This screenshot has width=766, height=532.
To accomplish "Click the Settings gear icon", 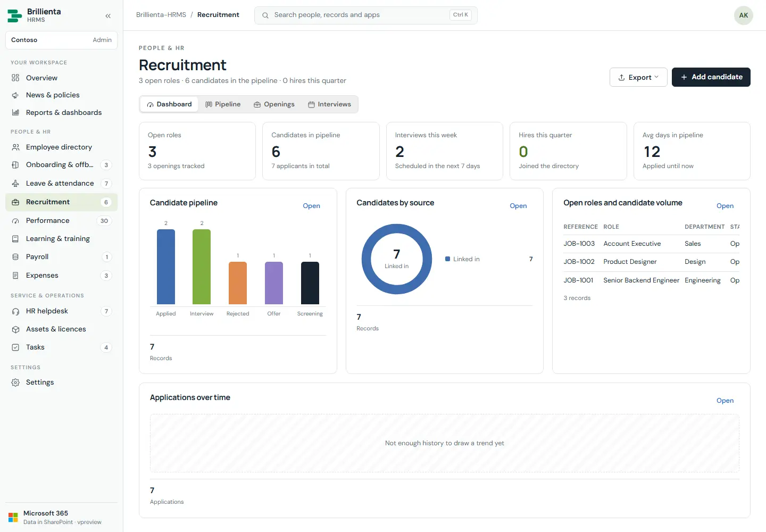I will pyautogui.click(x=15, y=383).
